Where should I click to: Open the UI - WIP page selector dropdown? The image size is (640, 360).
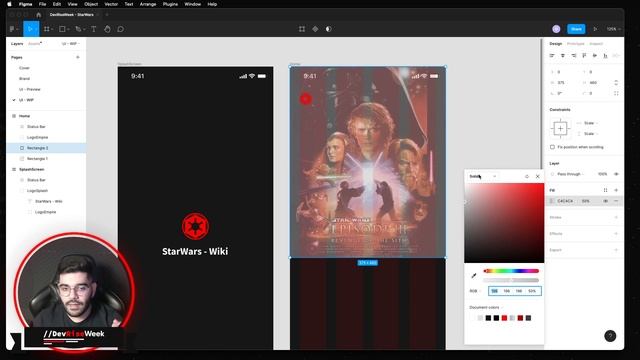71,44
